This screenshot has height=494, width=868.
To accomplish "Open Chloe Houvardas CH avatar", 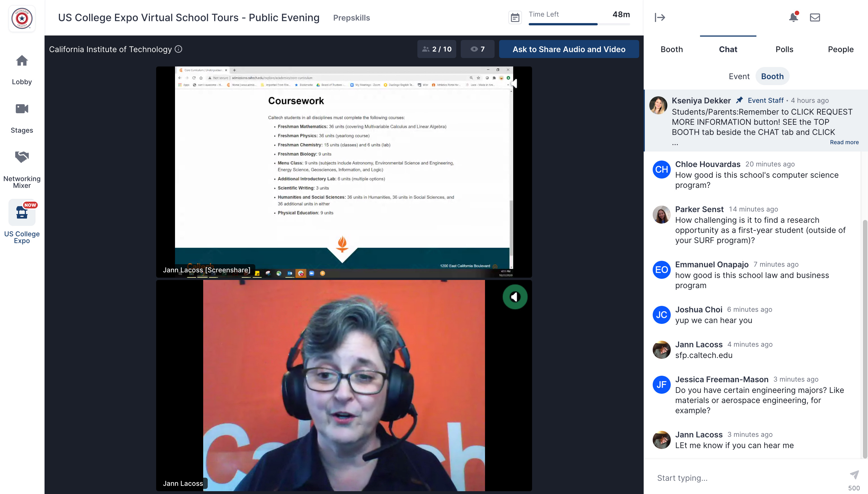I will [662, 170].
